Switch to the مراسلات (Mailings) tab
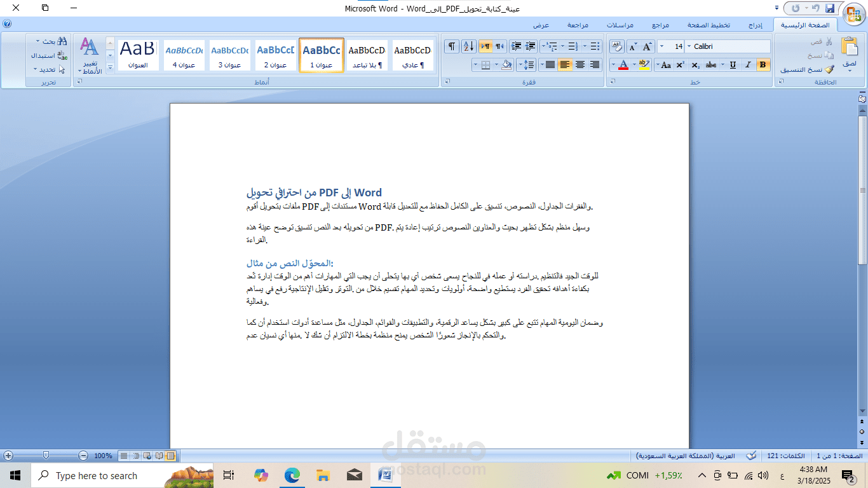The height and width of the screenshot is (488, 868). pos(620,25)
